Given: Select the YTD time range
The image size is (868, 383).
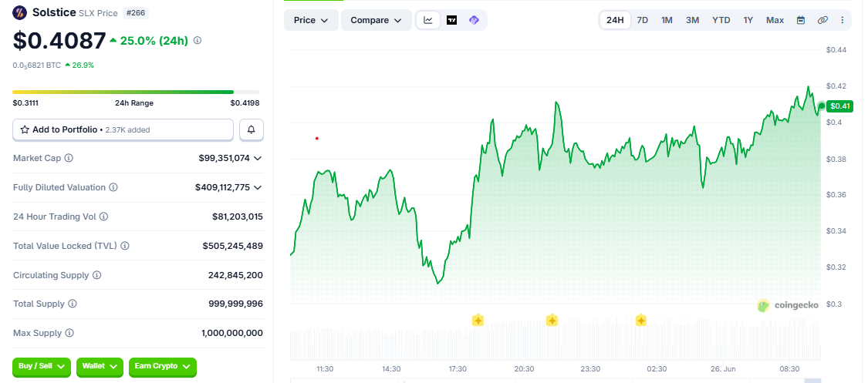Looking at the screenshot, I should pyautogui.click(x=721, y=20).
